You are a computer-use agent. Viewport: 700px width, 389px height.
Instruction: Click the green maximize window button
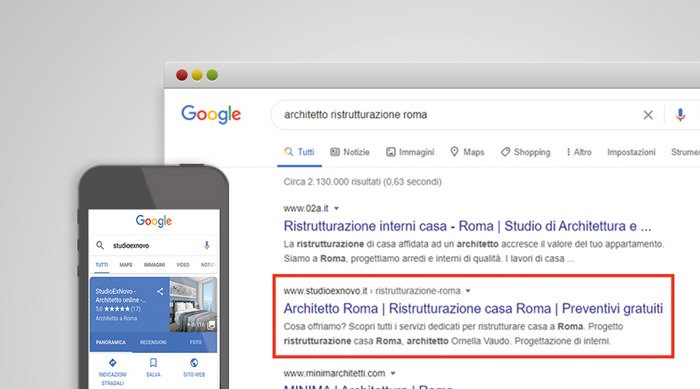coord(212,75)
